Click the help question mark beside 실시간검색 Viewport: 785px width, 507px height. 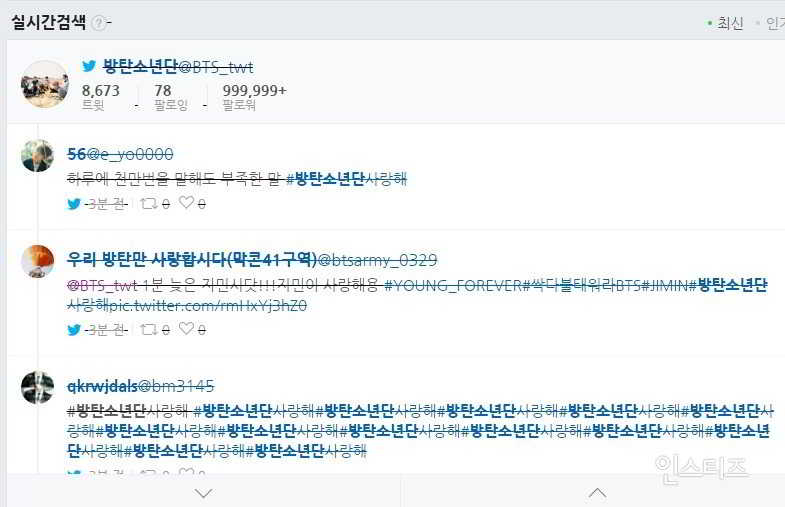click(x=99, y=23)
